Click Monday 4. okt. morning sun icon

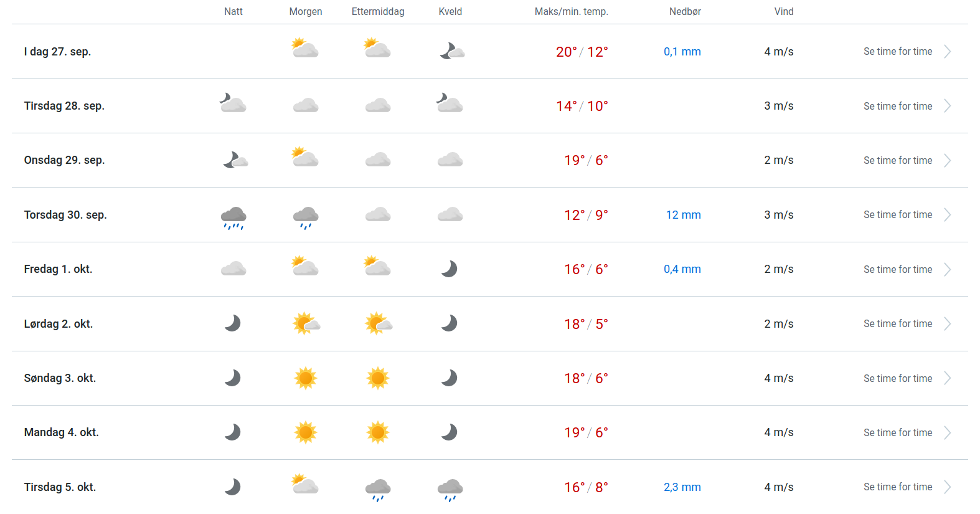point(306,432)
